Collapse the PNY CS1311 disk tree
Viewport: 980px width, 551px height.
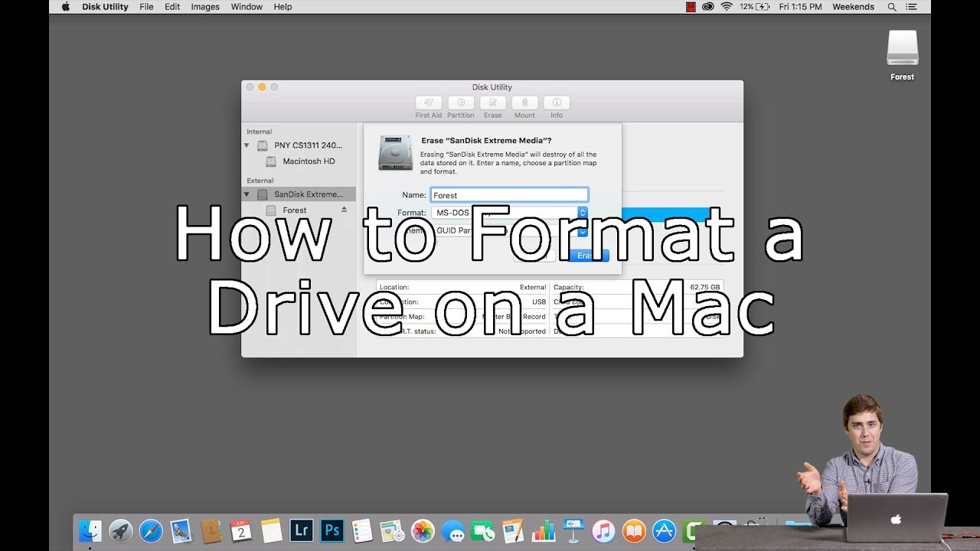(x=247, y=145)
